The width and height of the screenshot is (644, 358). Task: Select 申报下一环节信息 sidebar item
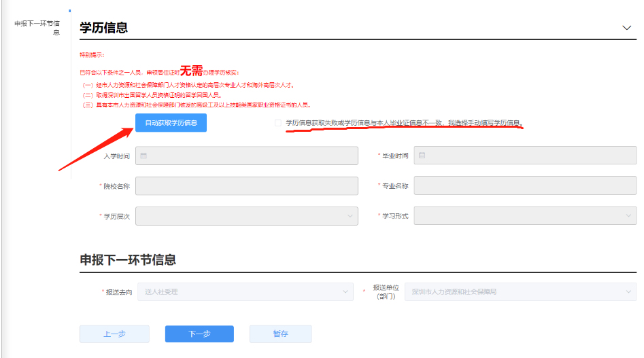[37, 27]
